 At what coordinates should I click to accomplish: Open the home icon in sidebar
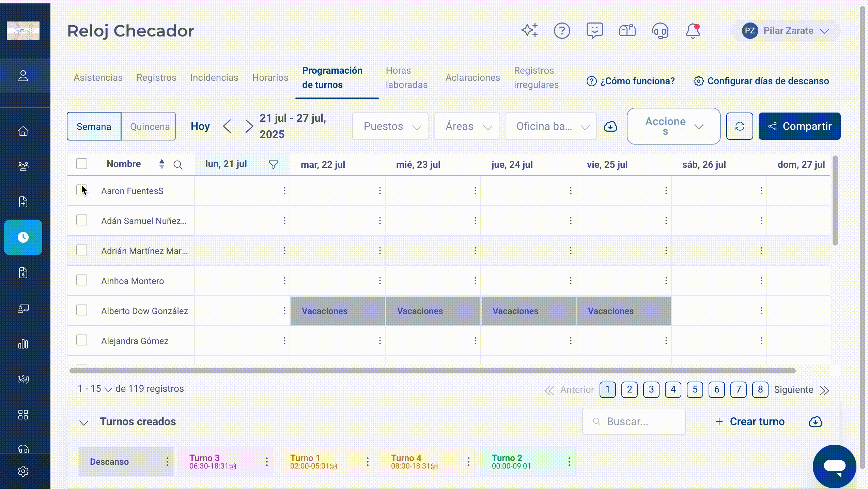pyautogui.click(x=23, y=131)
